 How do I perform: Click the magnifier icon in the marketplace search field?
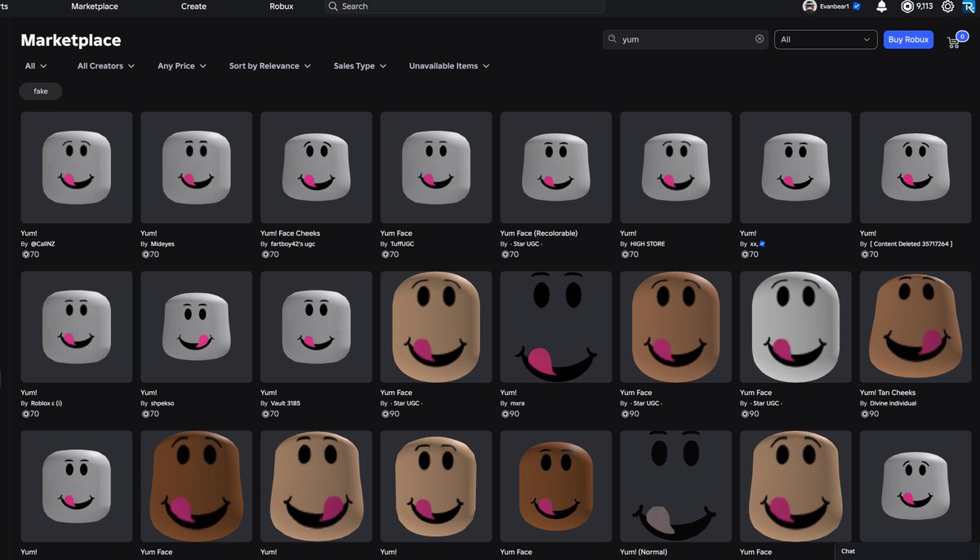(x=612, y=39)
